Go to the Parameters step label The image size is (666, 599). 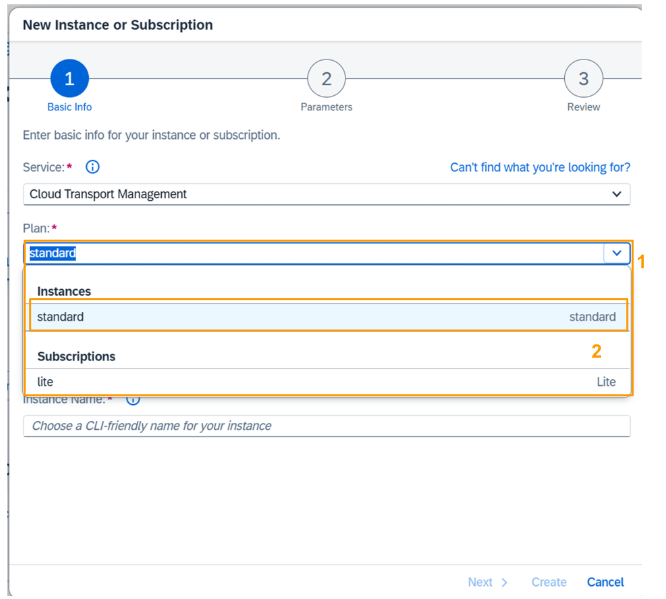click(326, 107)
